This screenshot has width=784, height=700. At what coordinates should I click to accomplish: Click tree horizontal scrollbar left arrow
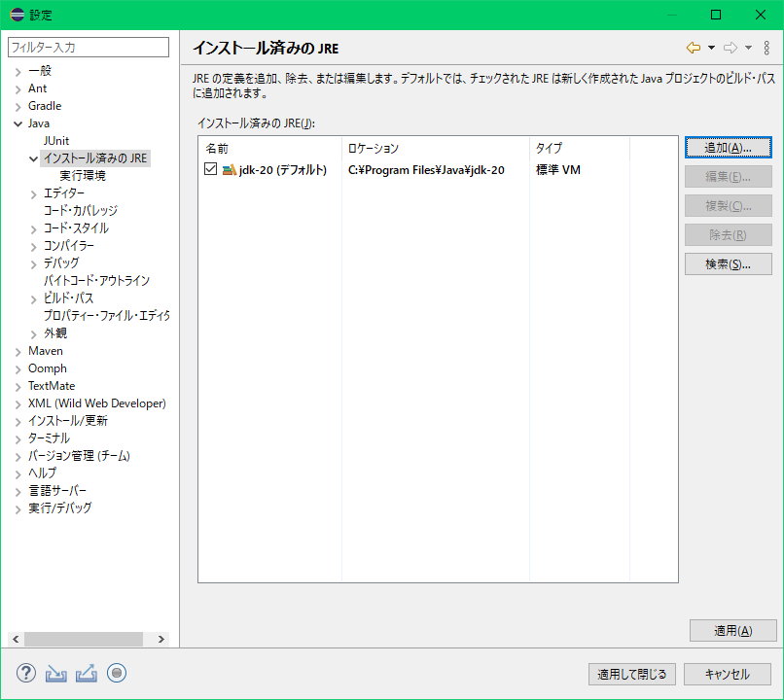[16, 639]
